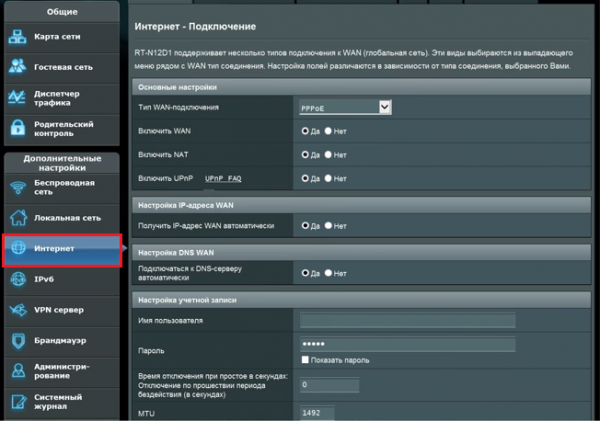This screenshot has height=421, width=600.
Task: Click the Карта сети network map icon
Action: tap(19, 38)
